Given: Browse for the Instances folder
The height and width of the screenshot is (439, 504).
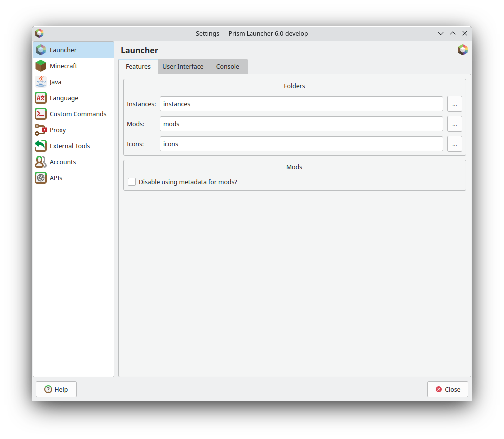Looking at the screenshot, I should pos(454,104).
